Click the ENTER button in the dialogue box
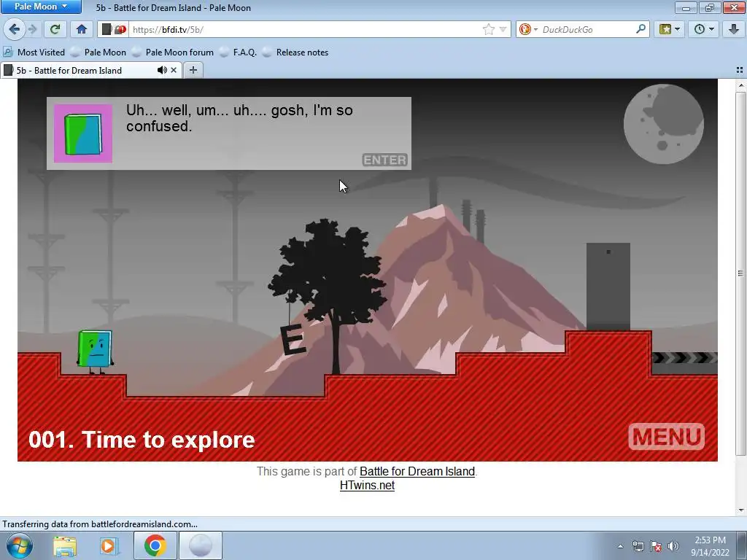Viewport: 747px width, 560px height. (x=385, y=160)
